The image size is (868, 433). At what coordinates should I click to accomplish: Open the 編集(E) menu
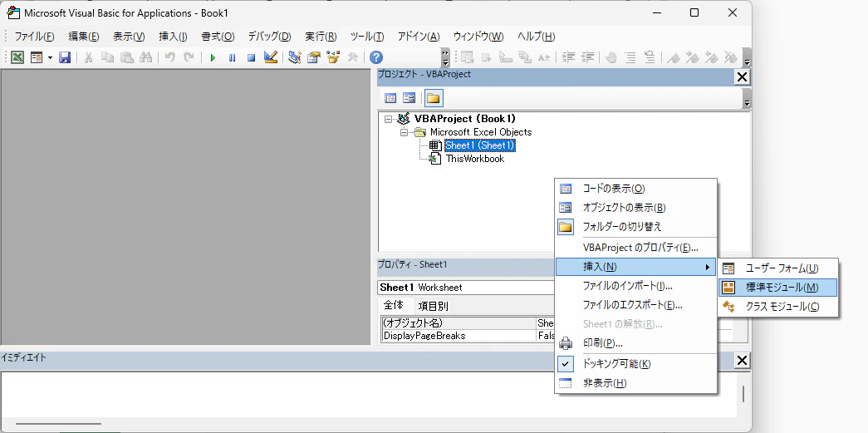tap(84, 37)
